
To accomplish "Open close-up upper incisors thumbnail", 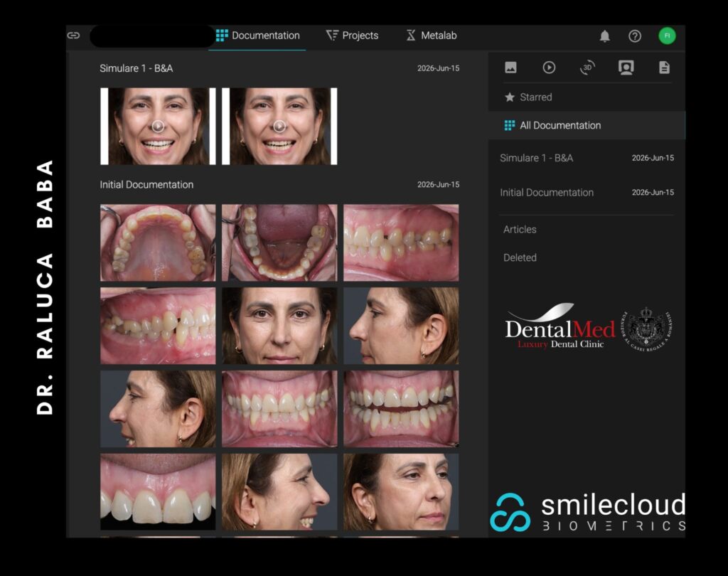I will pyautogui.click(x=158, y=492).
